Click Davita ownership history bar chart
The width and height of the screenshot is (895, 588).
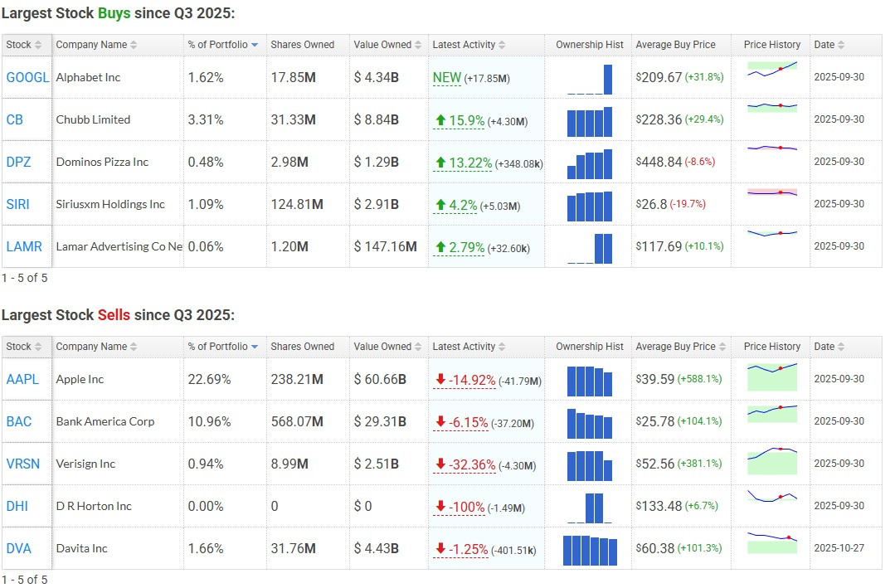click(590, 550)
